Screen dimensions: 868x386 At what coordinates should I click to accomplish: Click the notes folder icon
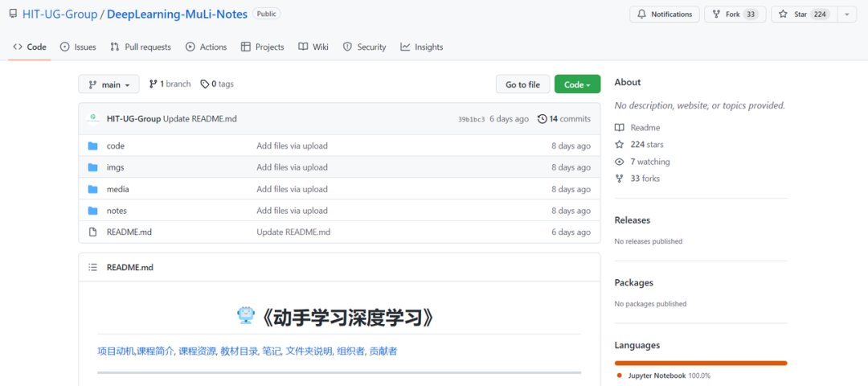(92, 211)
